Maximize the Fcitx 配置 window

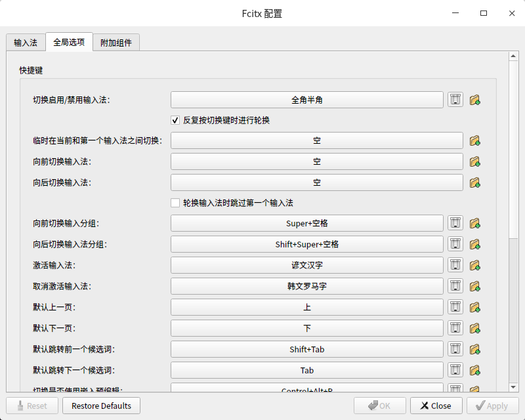(x=484, y=13)
